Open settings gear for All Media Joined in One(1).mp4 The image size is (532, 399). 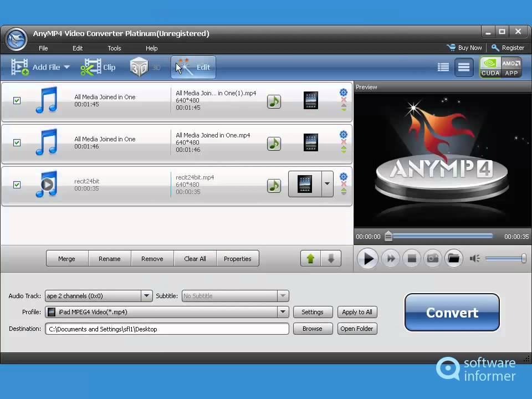coord(344,93)
